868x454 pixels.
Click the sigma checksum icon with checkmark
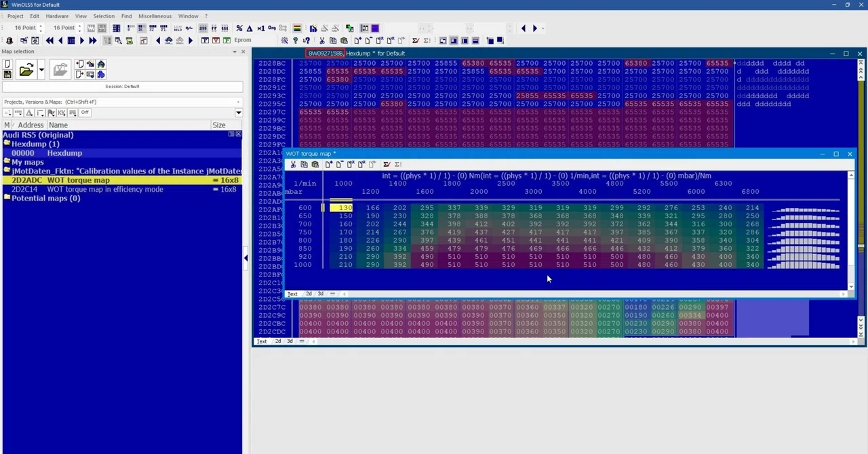(x=416, y=41)
